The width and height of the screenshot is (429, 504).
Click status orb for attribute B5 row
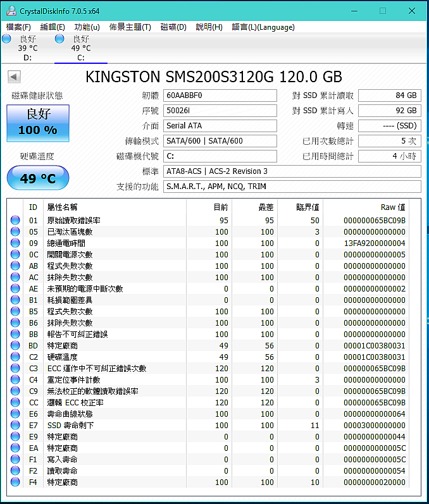pyautogui.click(x=15, y=311)
